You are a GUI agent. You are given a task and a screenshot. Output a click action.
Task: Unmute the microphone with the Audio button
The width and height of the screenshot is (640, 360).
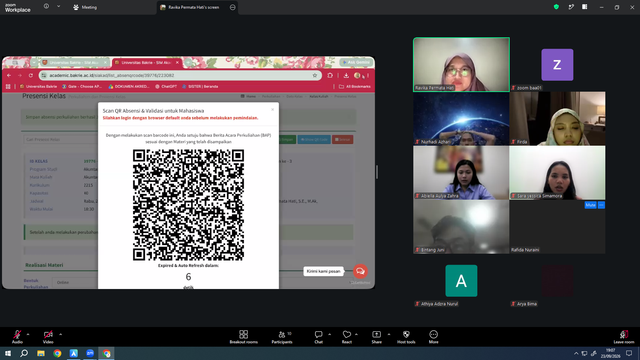(17, 337)
